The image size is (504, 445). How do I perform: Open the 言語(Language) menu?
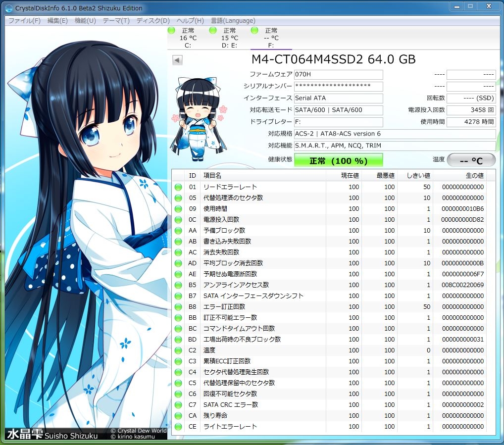(x=233, y=21)
